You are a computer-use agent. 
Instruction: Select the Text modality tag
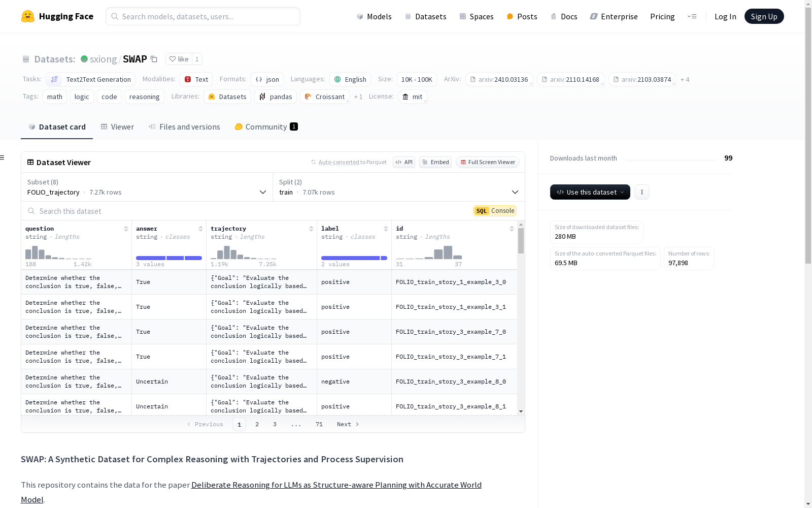pyautogui.click(x=196, y=79)
